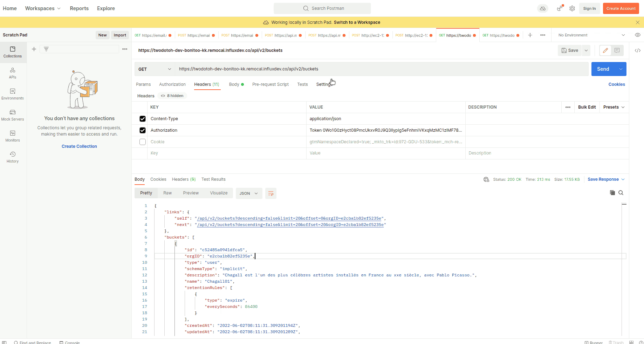Viewport: 644px width, 344px height.
Task: Copy the response body to clipboard
Action: pyautogui.click(x=612, y=193)
